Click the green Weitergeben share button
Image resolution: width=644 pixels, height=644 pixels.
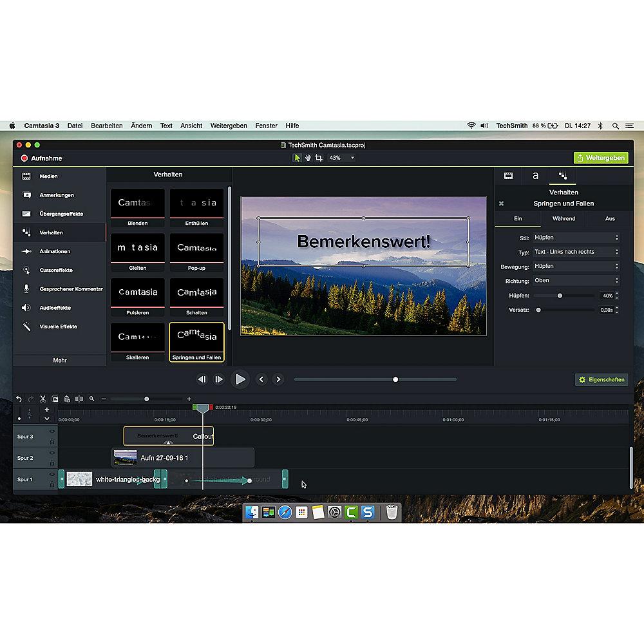[600, 158]
